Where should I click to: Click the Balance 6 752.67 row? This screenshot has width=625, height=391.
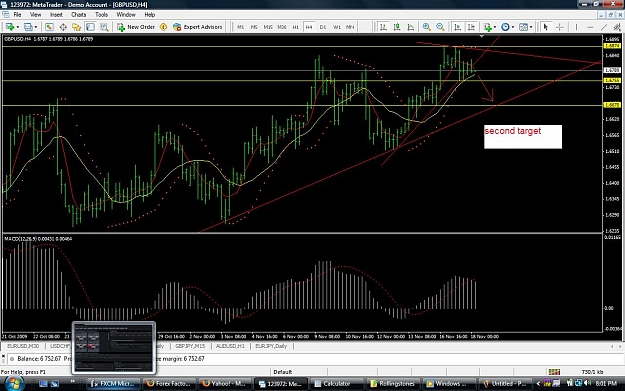click(311, 359)
